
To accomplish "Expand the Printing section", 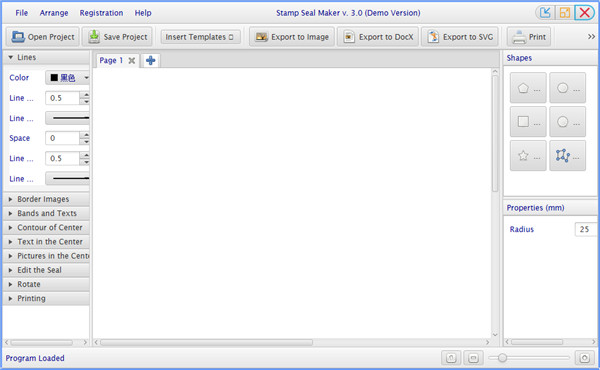I will point(46,298).
